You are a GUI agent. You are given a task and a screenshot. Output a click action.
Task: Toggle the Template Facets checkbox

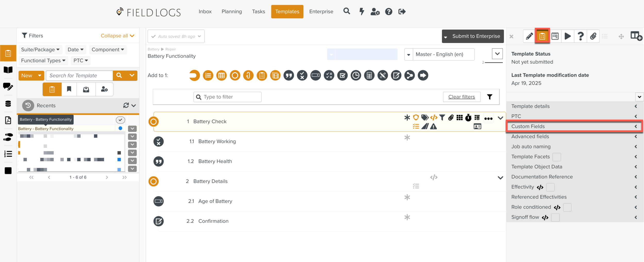point(557,157)
